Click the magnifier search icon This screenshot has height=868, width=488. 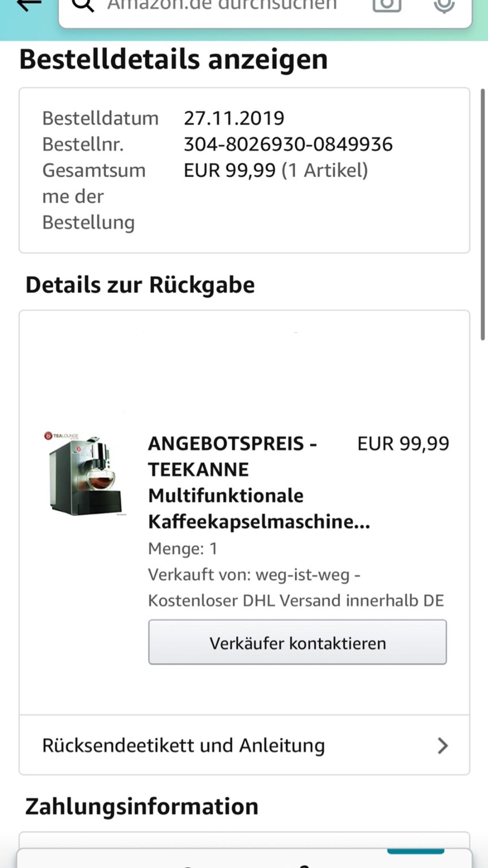coord(83,5)
